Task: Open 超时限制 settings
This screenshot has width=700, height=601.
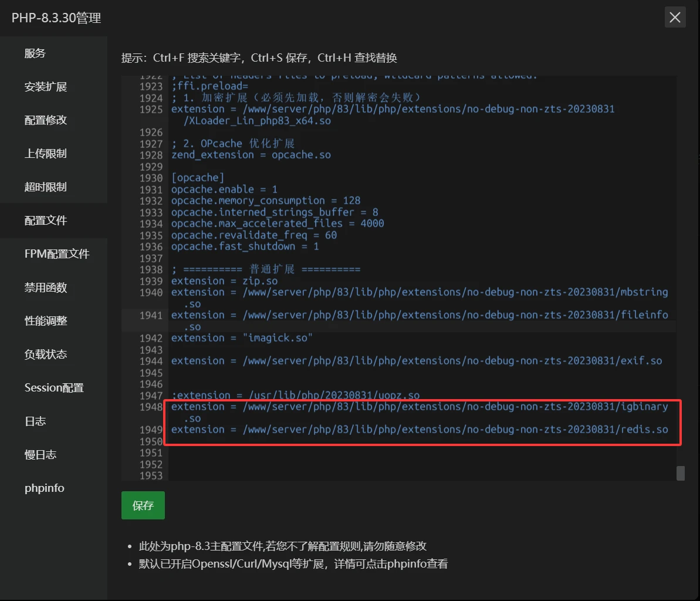Action: pyautogui.click(x=46, y=187)
